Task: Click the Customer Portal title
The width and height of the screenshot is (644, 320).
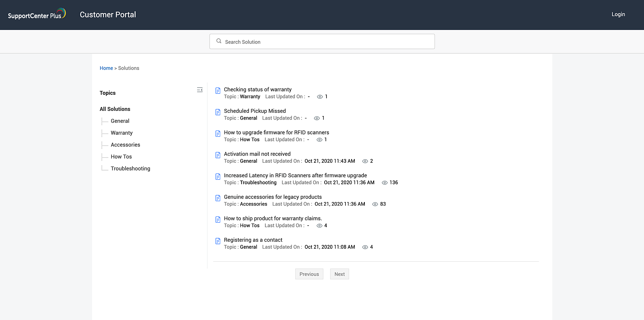Action: [108, 15]
